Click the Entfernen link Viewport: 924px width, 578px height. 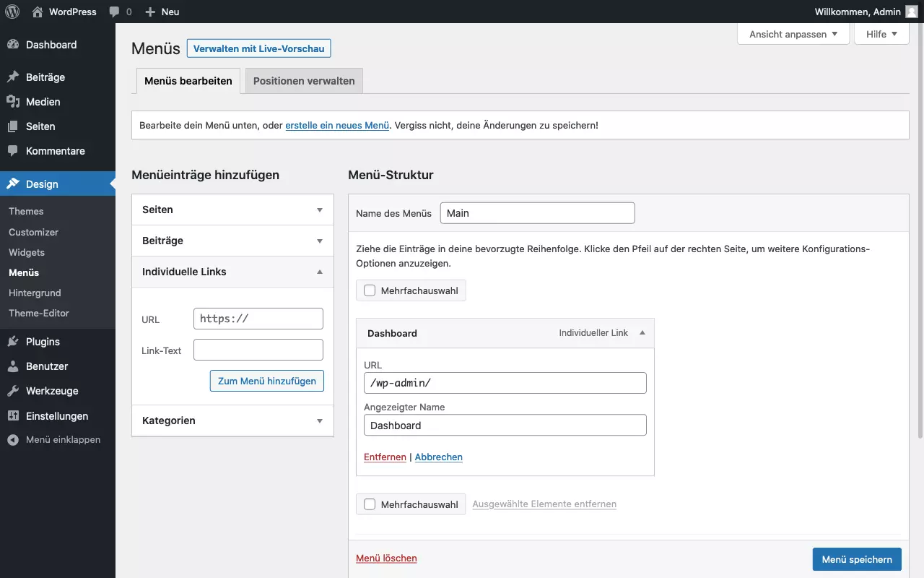click(x=385, y=457)
